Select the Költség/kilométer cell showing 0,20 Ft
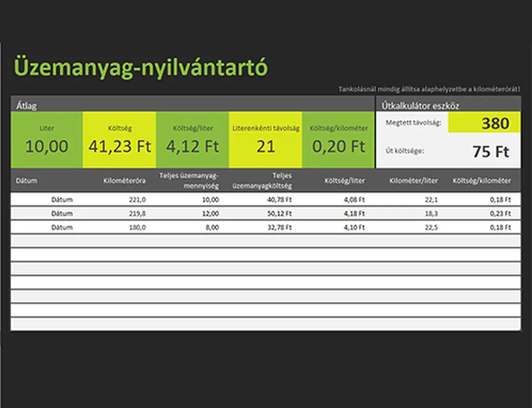 tap(337, 146)
